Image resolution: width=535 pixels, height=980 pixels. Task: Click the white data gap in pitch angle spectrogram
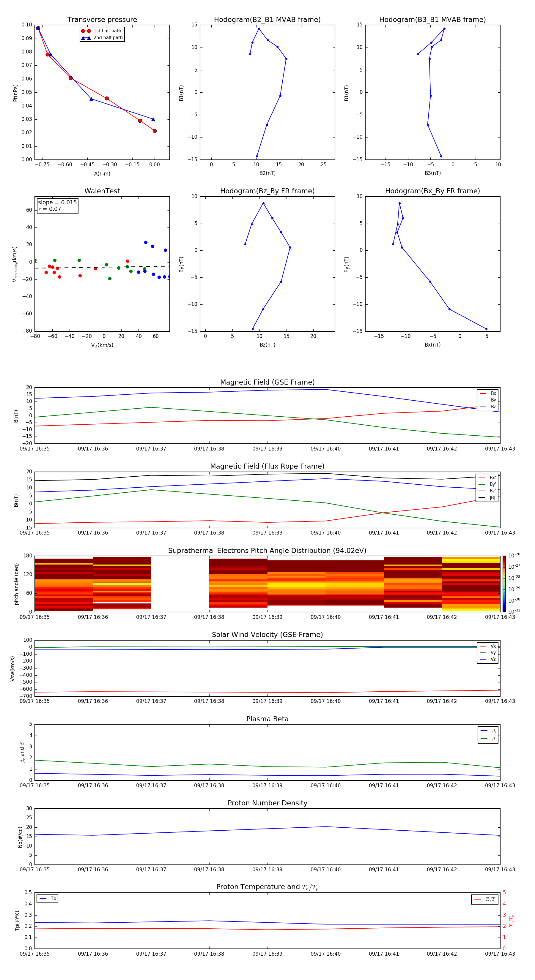180,584
